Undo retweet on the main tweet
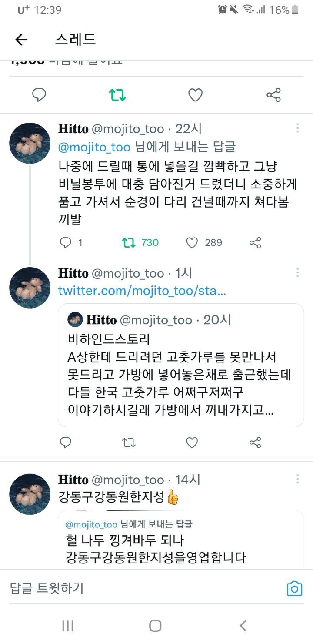The width and height of the screenshot is (313, 644). [117, 95]
